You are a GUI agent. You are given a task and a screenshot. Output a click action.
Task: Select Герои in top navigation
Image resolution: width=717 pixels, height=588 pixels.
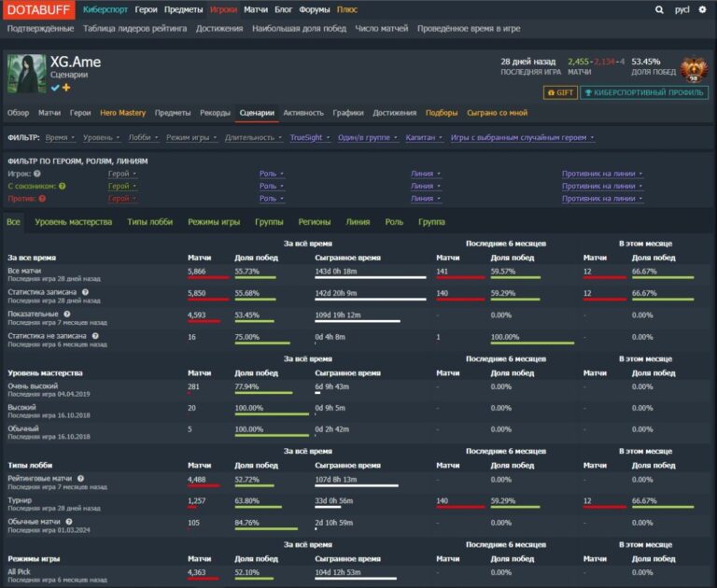click(x=146, y=9)
